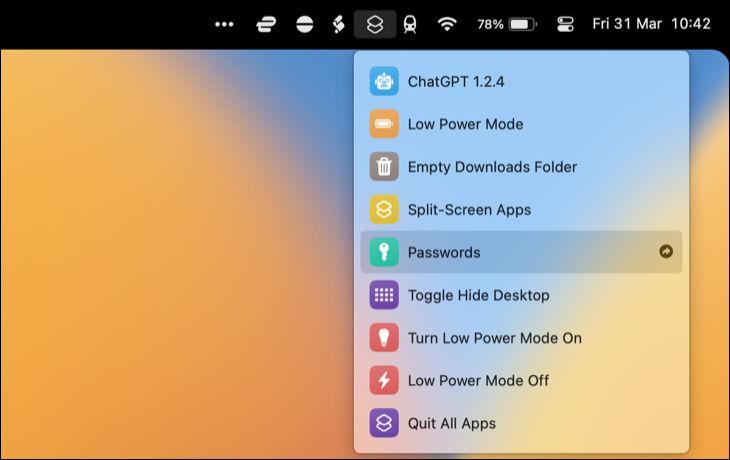
Task: Click the date and time Fri 31 Mar 10:42
Action: tap(651, 24)
